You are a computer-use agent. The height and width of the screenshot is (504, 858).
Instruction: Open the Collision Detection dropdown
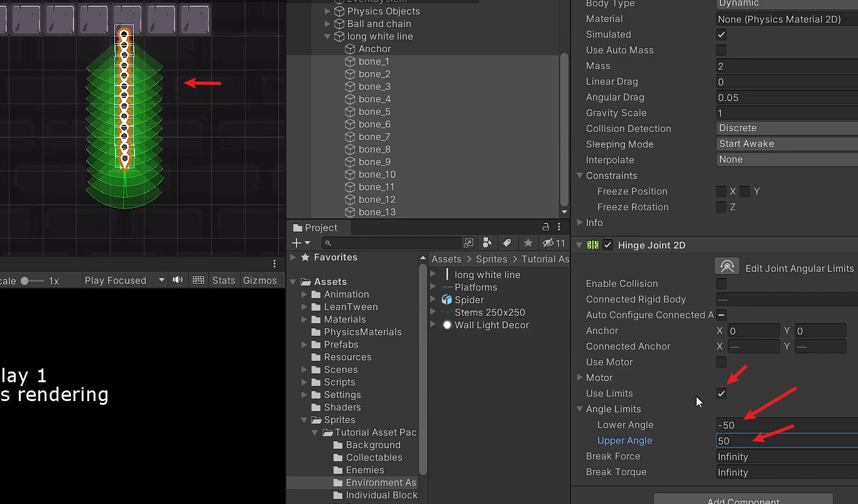point(786,128)
